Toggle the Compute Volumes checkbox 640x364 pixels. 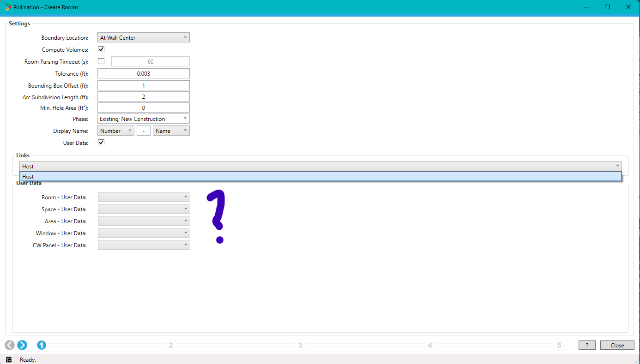point(101,49)
